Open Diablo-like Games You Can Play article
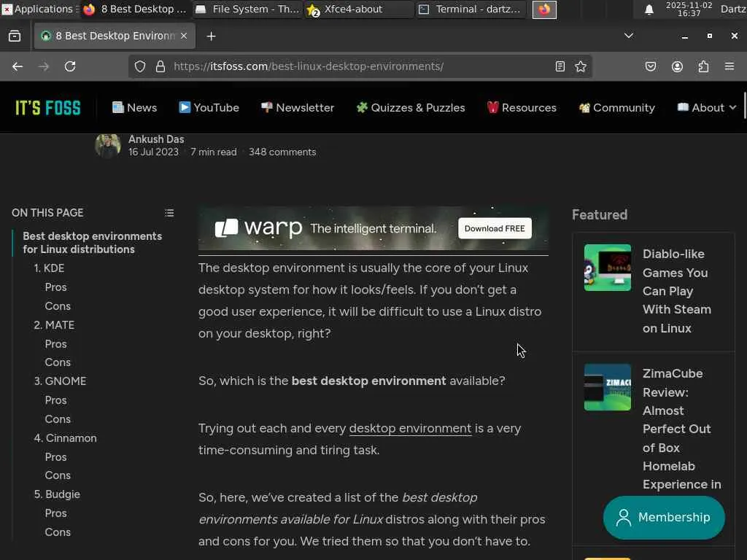 pos(676,291)
